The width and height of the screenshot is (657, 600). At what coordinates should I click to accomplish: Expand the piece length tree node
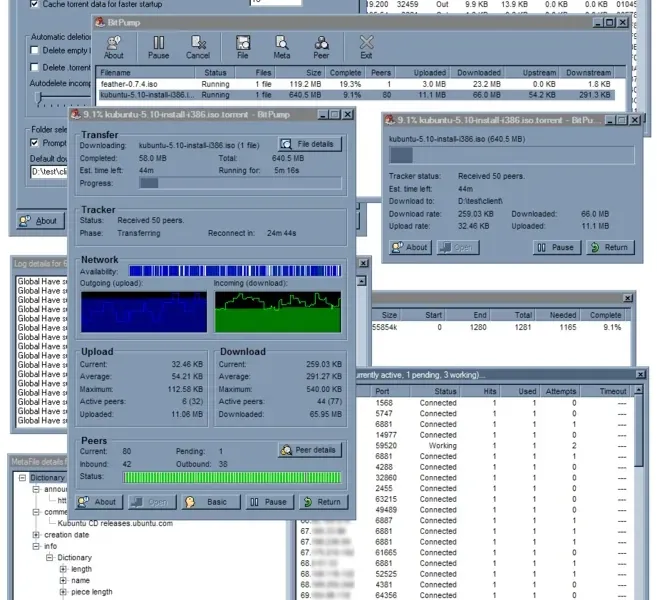(x=63, y=592)
